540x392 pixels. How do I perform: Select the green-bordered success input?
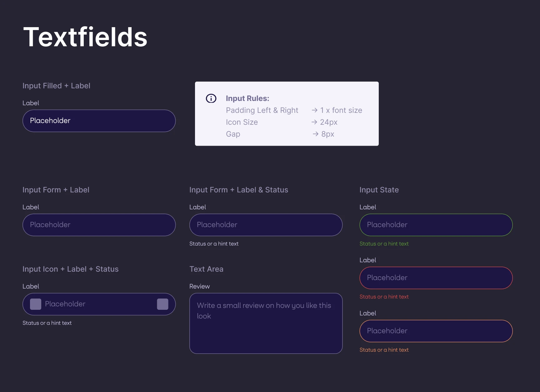point(436,225)
